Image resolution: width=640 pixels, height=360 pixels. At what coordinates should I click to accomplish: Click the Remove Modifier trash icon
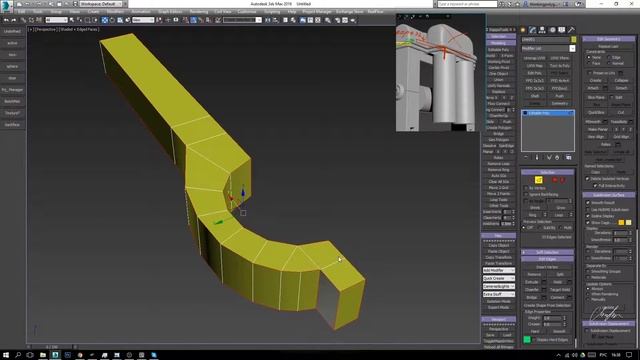pos(557,158)
